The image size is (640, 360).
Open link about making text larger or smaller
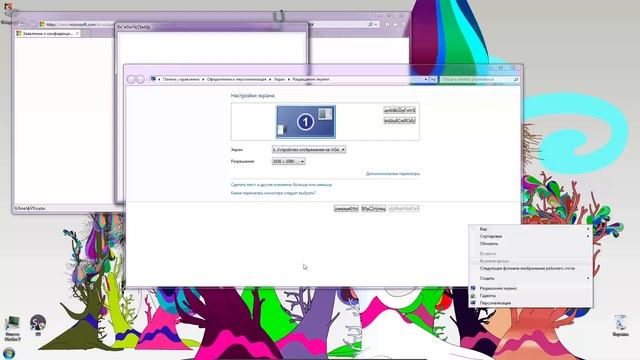(281, 185)
